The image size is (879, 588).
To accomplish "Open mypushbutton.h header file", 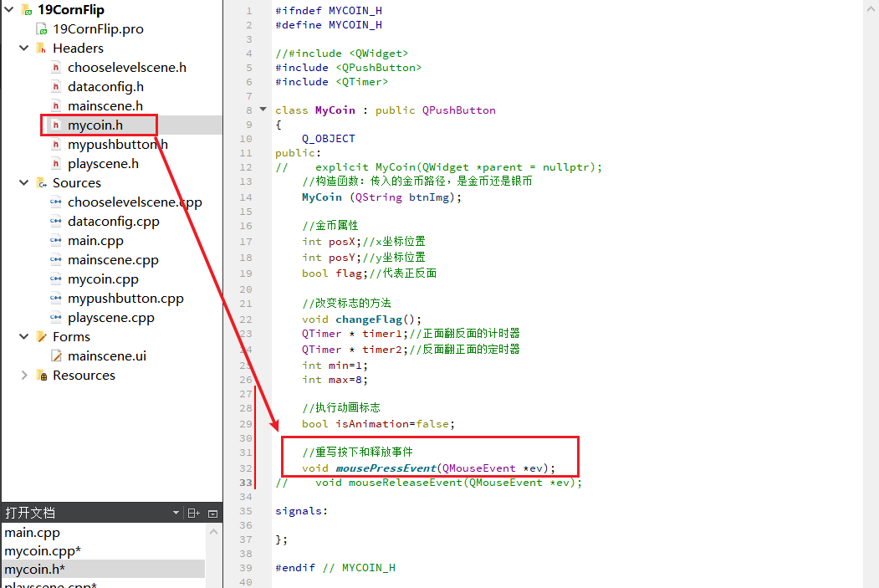I will pyautogui.click(x=118, y=145).
